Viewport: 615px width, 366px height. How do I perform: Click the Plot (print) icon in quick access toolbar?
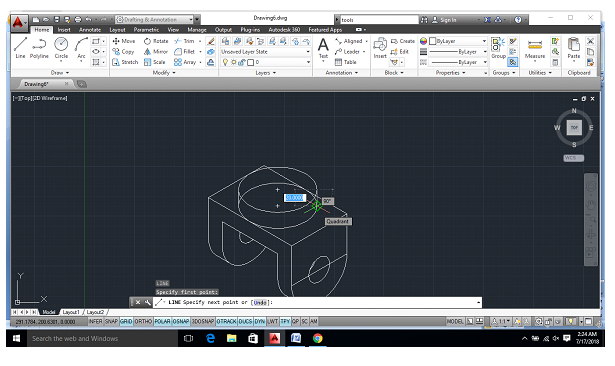pos(78,19)
